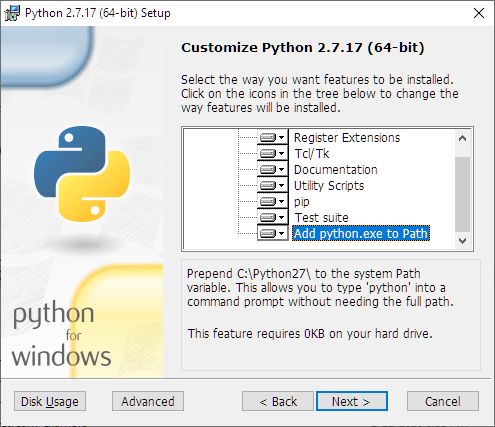495x427 pixels.
Task: Open the pip feature install dropdown
Action: coord(272,201)
